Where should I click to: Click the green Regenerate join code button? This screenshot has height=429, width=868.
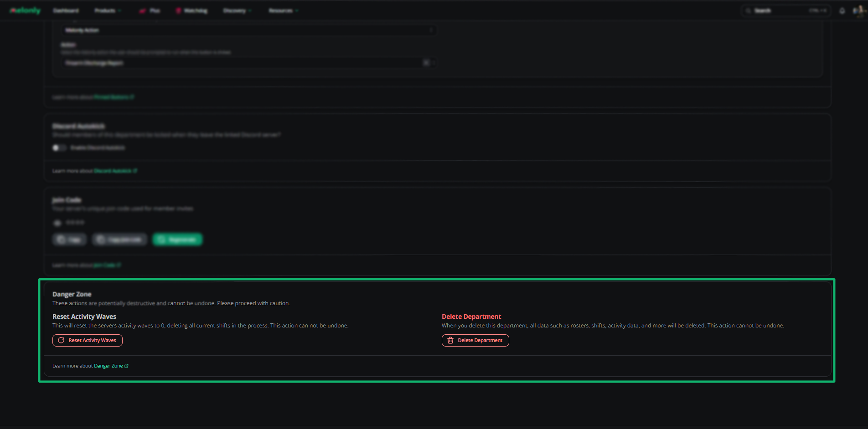point(177,240)
